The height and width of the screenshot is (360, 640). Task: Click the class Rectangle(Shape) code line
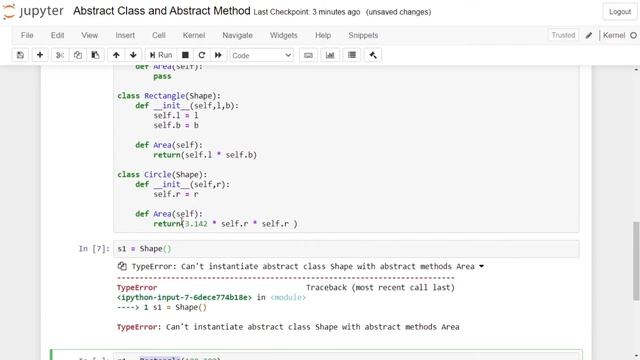(169, 96)
